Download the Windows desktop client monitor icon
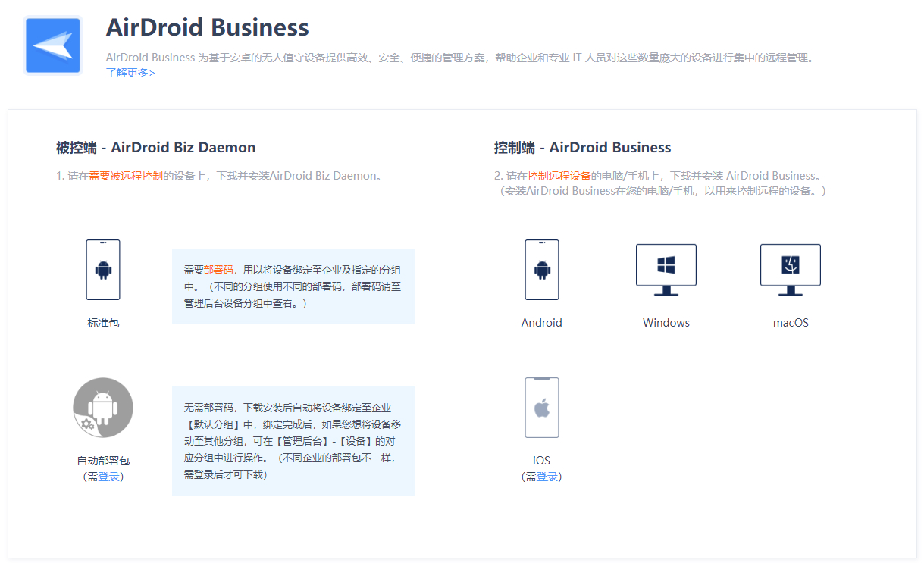This screenshot has width=924, height=563. (x=666, y=270)
